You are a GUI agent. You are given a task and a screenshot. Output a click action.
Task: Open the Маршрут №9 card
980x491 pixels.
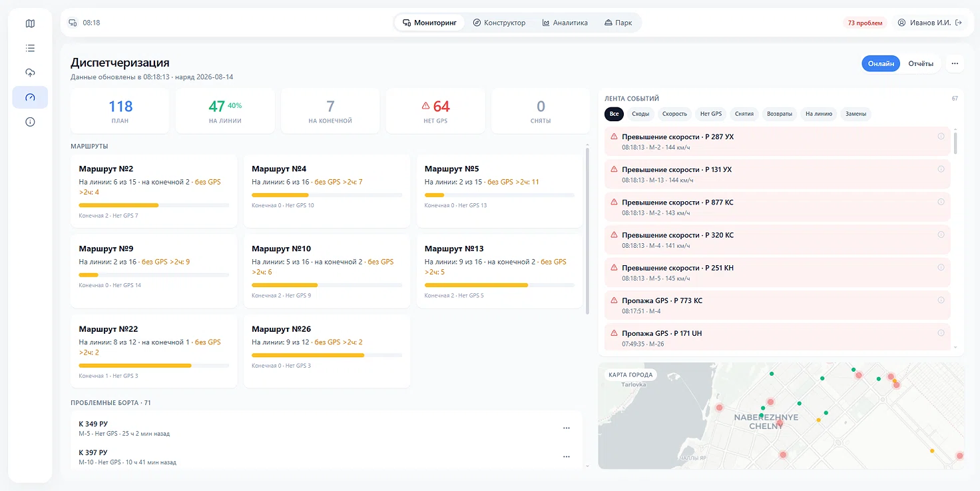pos(154,271)
